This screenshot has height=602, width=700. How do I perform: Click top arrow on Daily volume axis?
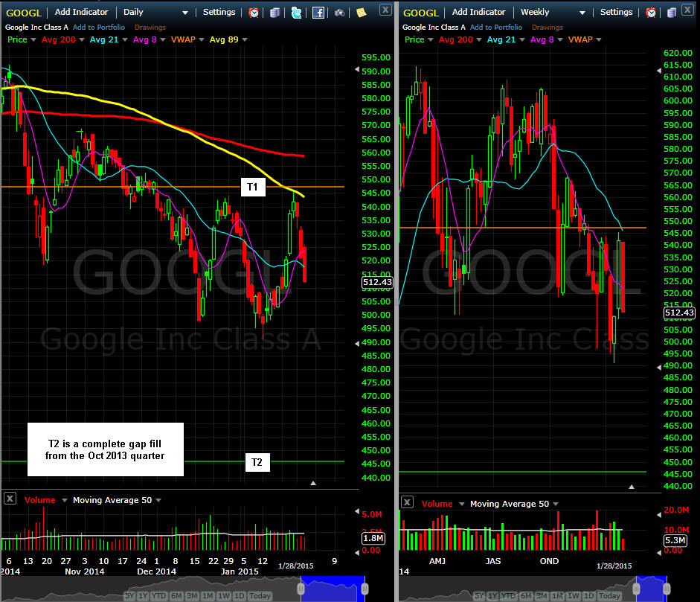[x=357, y=511]
